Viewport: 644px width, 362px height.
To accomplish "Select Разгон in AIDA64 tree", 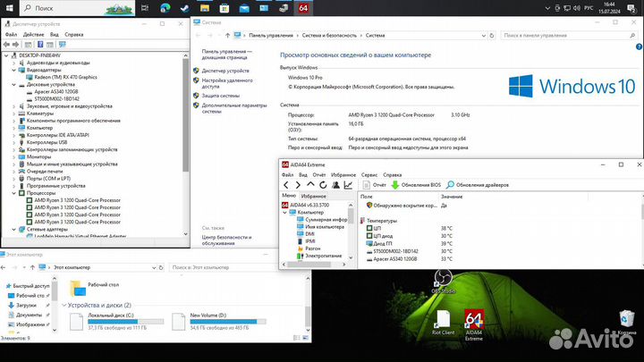I will [x=312, y=248].
